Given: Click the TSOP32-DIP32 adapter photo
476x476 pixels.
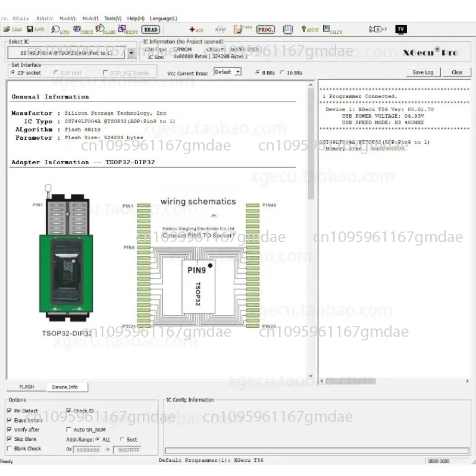Looking at the screenshot, I should [x=66, y=252].
